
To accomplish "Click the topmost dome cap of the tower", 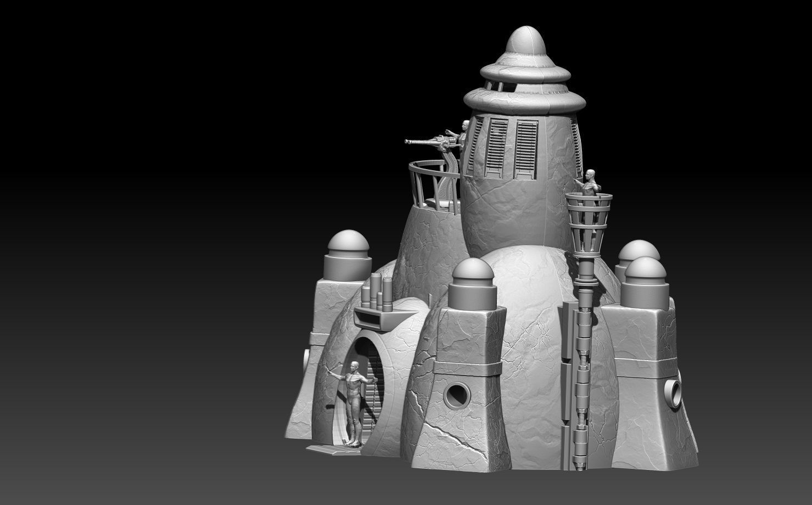I will coord(526,41).
